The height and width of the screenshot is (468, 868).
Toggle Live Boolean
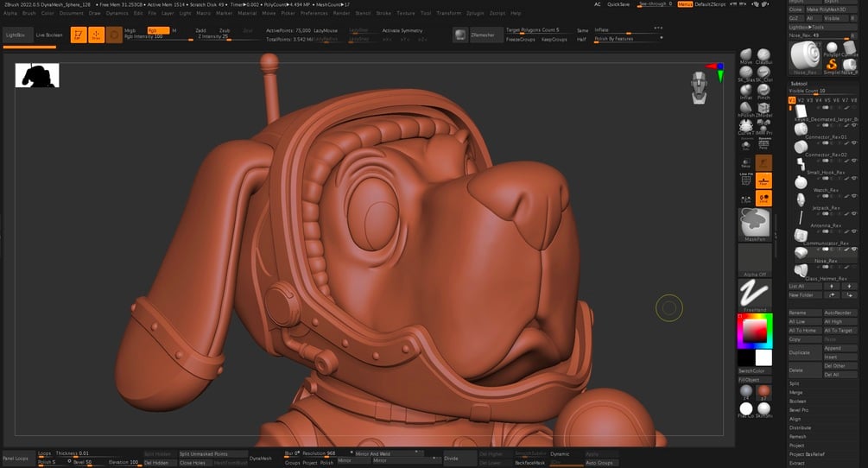click(x=49, y=35)
